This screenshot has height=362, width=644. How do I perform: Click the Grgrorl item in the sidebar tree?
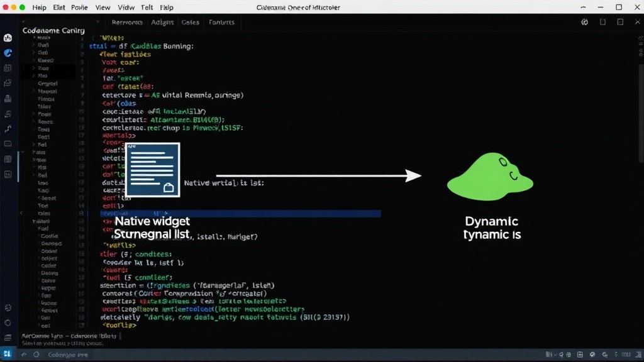click(48, 84)
